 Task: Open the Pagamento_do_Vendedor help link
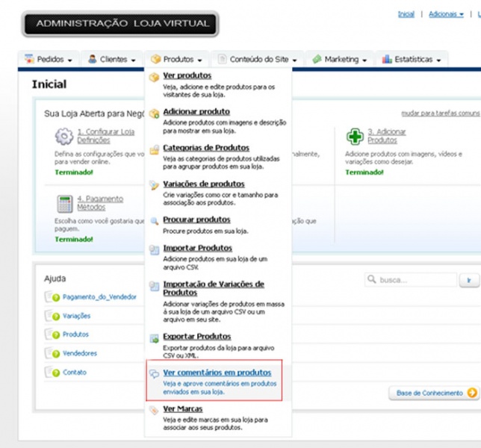[99, 297]
